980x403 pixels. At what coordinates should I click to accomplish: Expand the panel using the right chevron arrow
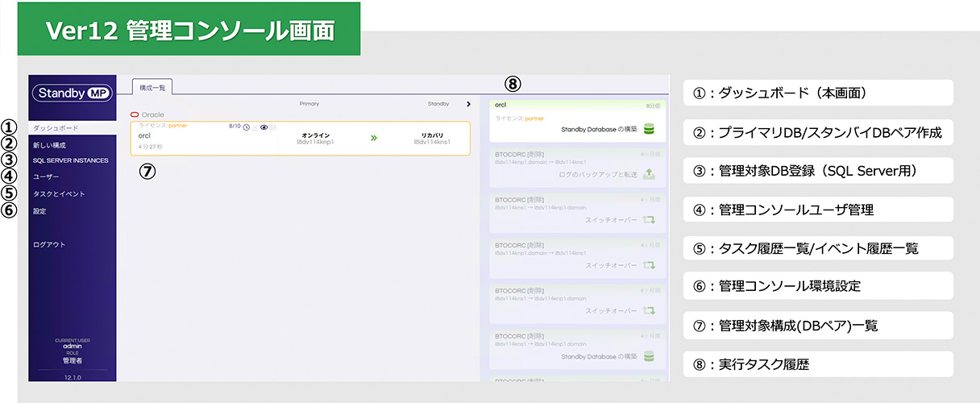pos(468,104)
